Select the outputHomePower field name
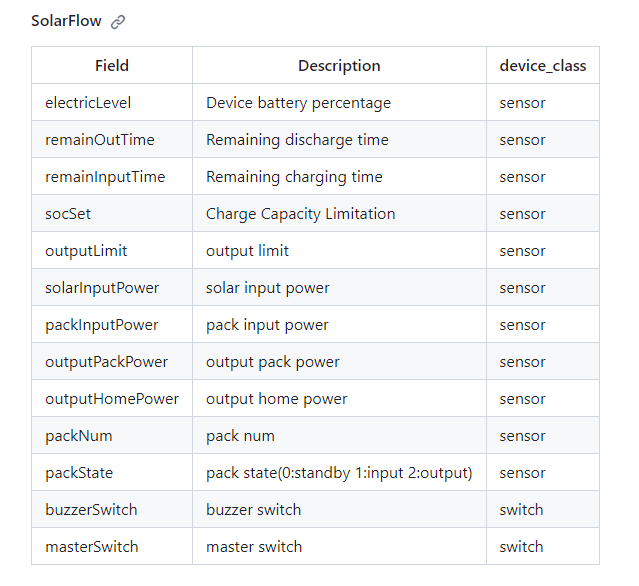The height and width of the screenshot is (586, 639). click(112, 399)
